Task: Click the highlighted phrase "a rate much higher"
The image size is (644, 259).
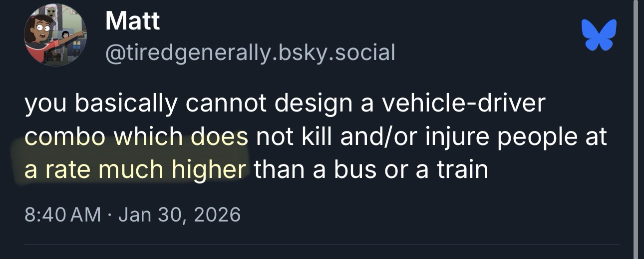Action: click(x=135, y=170)
